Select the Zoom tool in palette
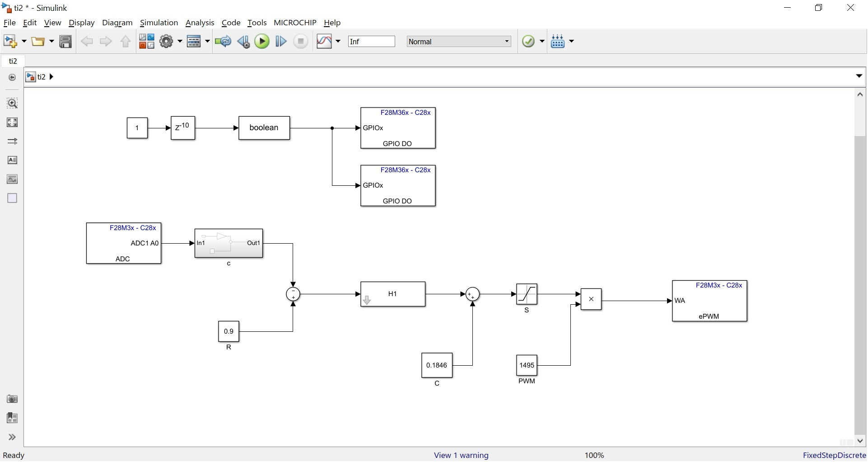Image resolution: width=868 pixels, height=462 pixels. pyautogui.click(x=13, y=104)
